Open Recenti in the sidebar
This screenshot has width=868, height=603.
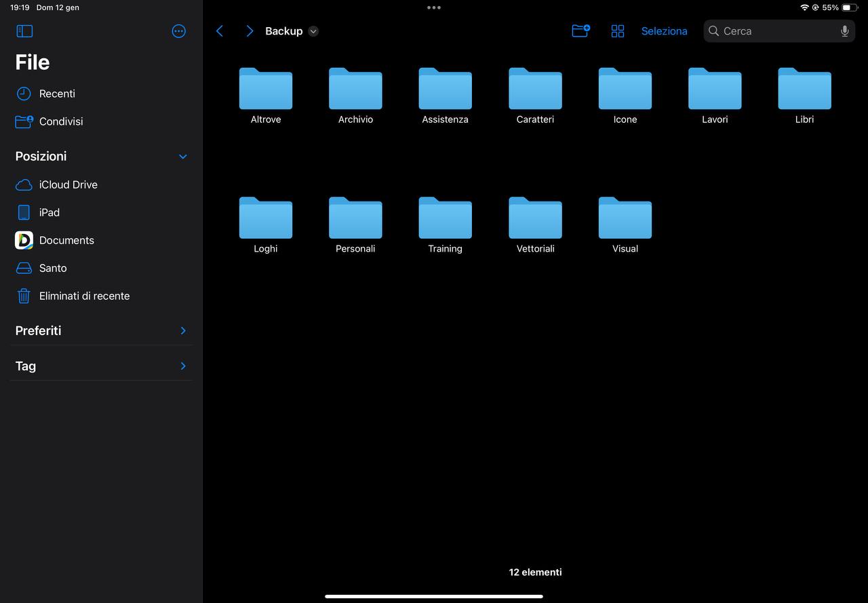57,94
